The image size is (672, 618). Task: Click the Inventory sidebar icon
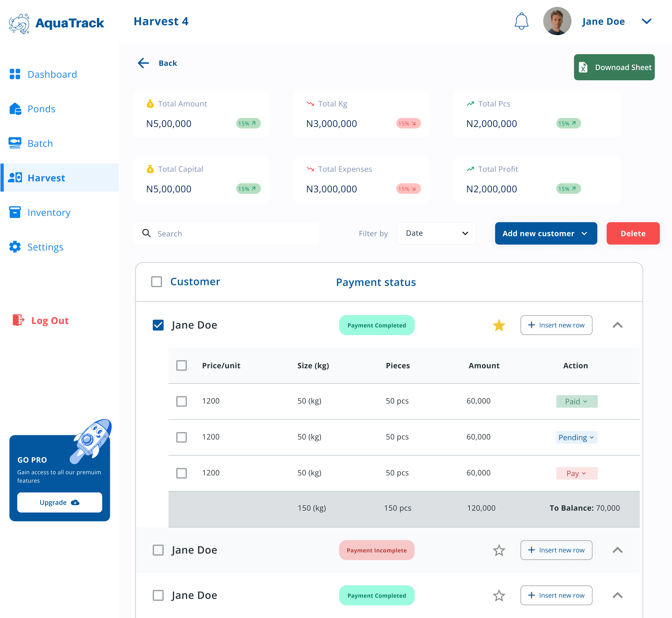pyautogui.click(x=15, y=212)
